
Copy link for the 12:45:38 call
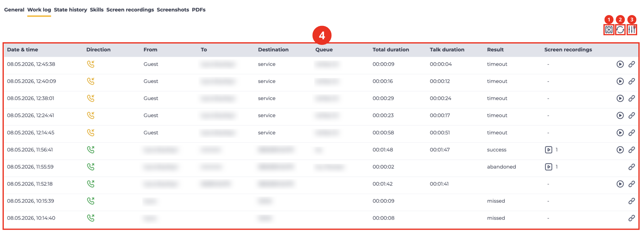tap(632, 64)
